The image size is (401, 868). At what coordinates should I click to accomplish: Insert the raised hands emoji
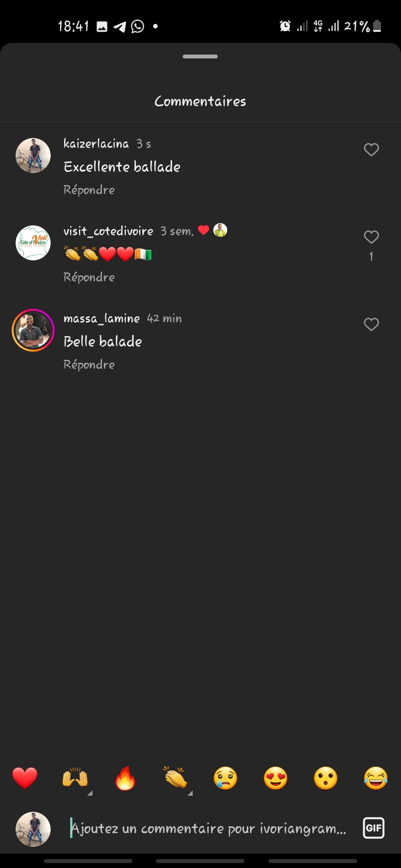coord(75,778)
